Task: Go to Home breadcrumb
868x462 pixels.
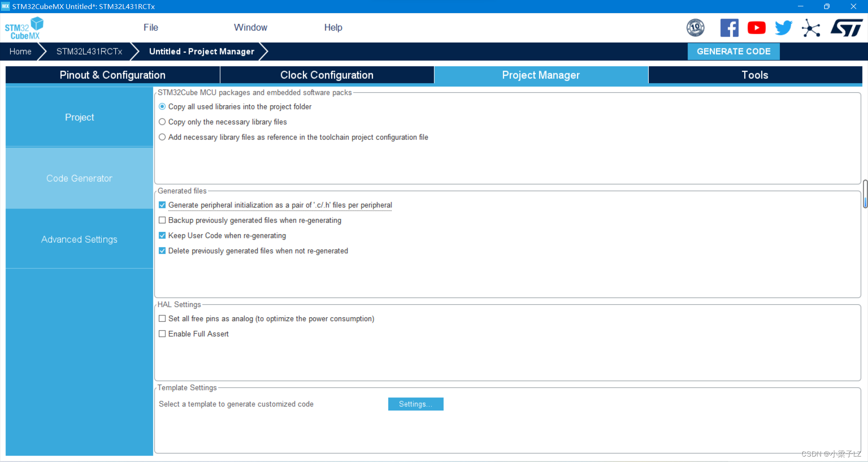Action: [x=20, y=52]
